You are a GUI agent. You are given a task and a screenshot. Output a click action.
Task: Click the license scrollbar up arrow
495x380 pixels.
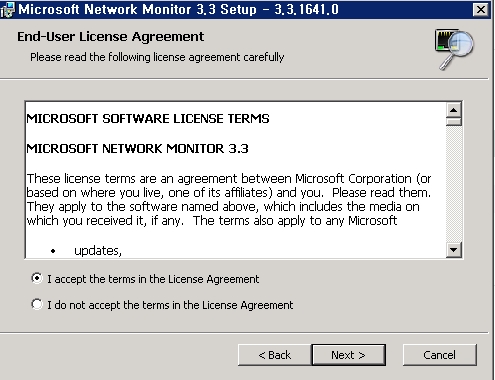(453, 110)
